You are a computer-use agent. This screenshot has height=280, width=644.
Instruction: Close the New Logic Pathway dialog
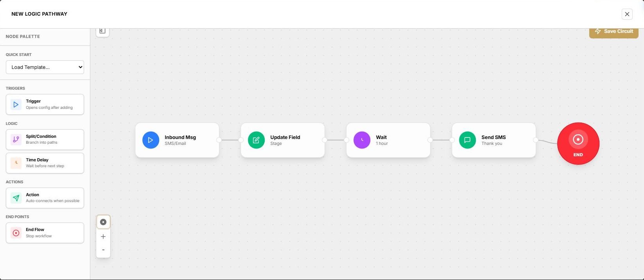627,14
